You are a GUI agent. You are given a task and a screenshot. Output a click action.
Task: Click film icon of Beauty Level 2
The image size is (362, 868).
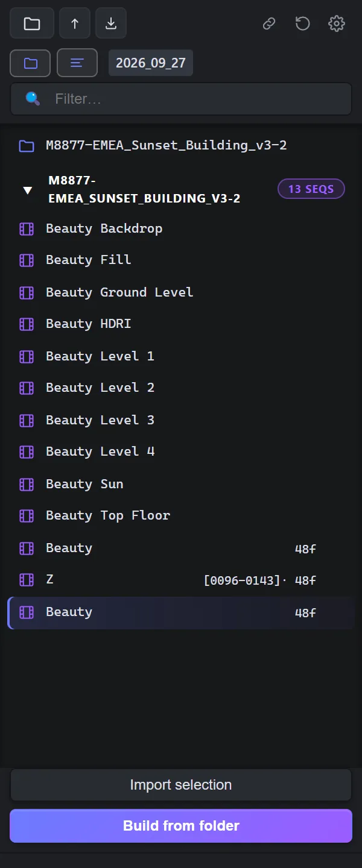(x=27, y=388)
